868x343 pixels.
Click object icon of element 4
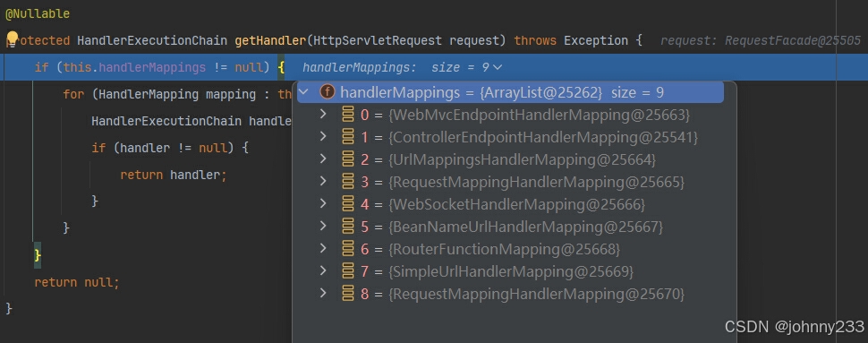(x=348, y=204)
